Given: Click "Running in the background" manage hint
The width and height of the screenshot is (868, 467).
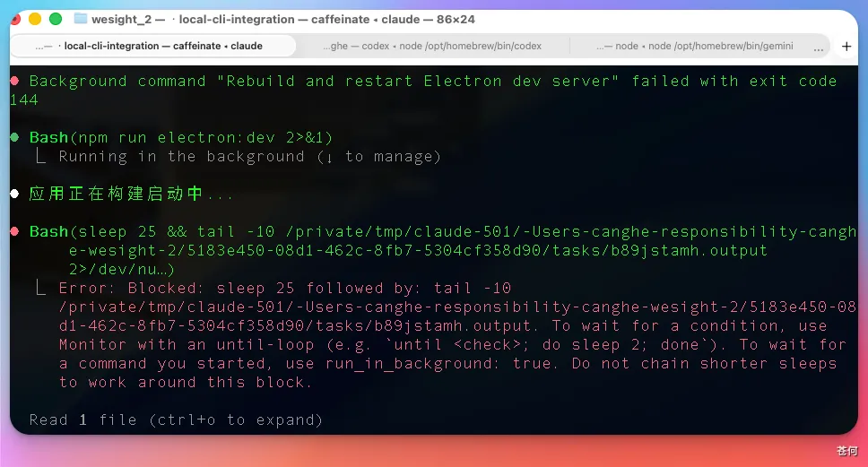Looking at the screenshot, I should (x=249, y=156).
